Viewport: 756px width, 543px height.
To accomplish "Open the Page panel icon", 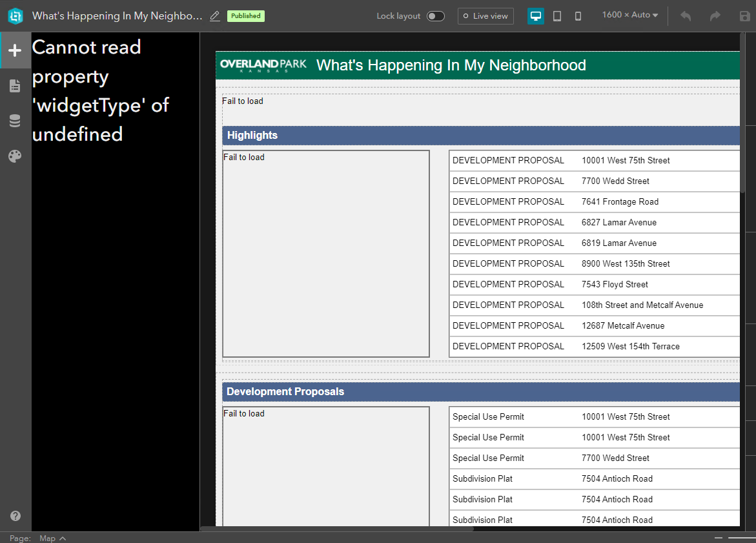I will [15, 86].
